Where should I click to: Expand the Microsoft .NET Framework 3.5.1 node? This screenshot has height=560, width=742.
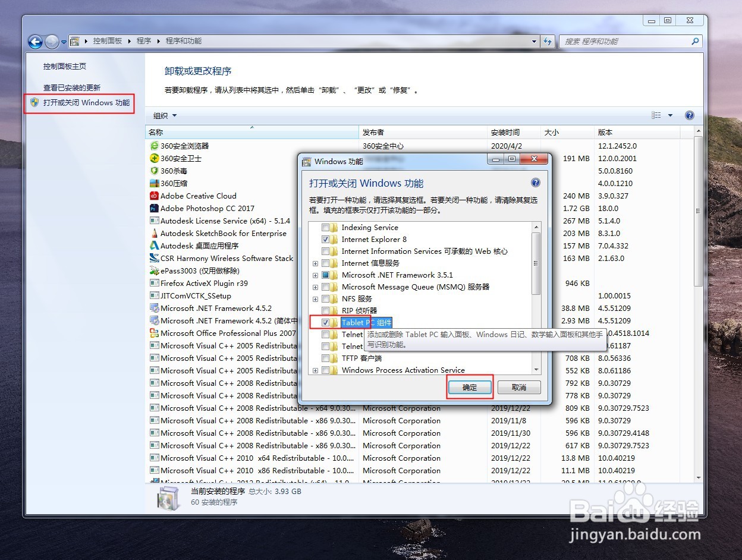[x=315, y=275]
